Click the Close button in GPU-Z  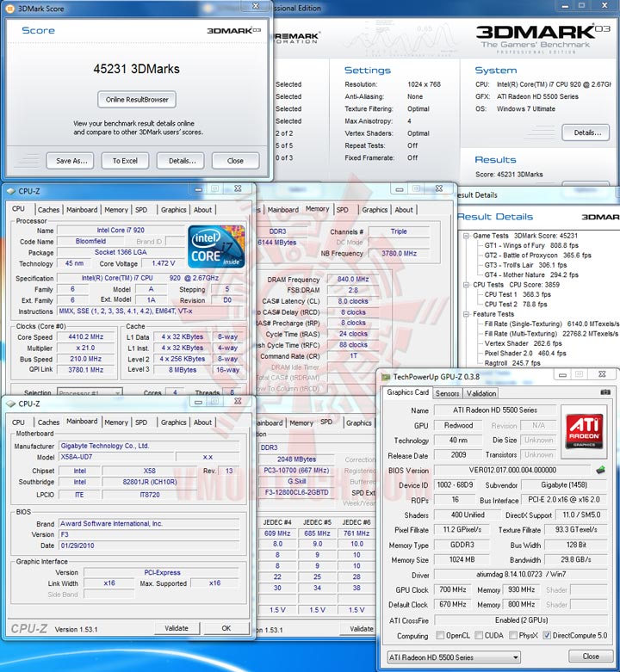click(591, 657)
